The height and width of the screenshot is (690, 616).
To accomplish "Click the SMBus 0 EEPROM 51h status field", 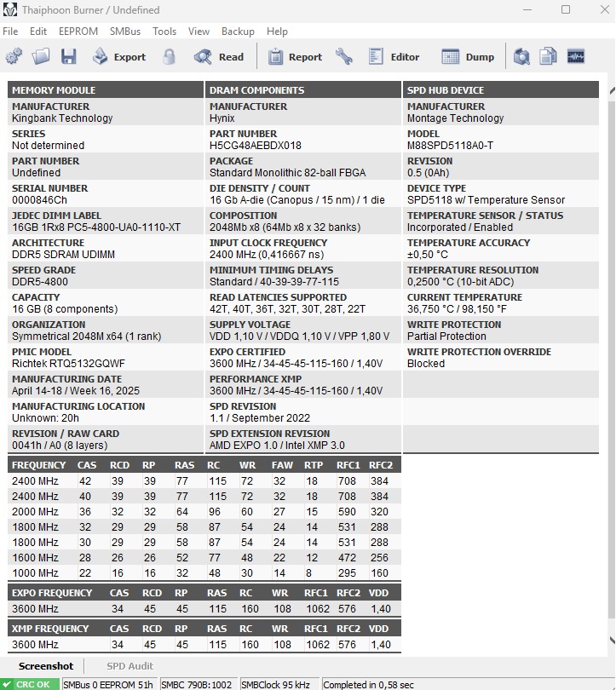I will [108, 685].
